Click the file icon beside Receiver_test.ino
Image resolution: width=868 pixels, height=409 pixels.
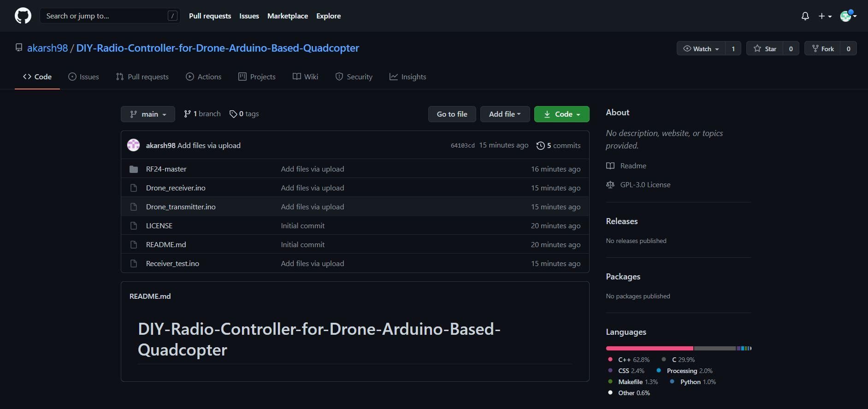pyautogui.click(x=134, y=264)
